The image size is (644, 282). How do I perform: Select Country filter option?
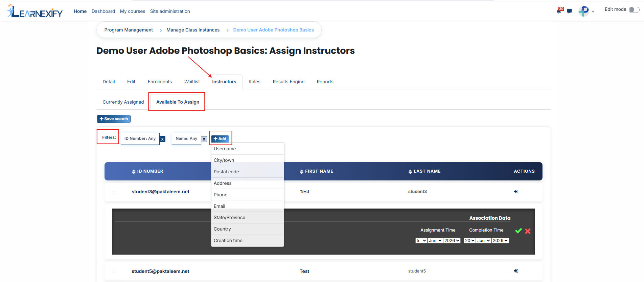click(x=248, y=229)
